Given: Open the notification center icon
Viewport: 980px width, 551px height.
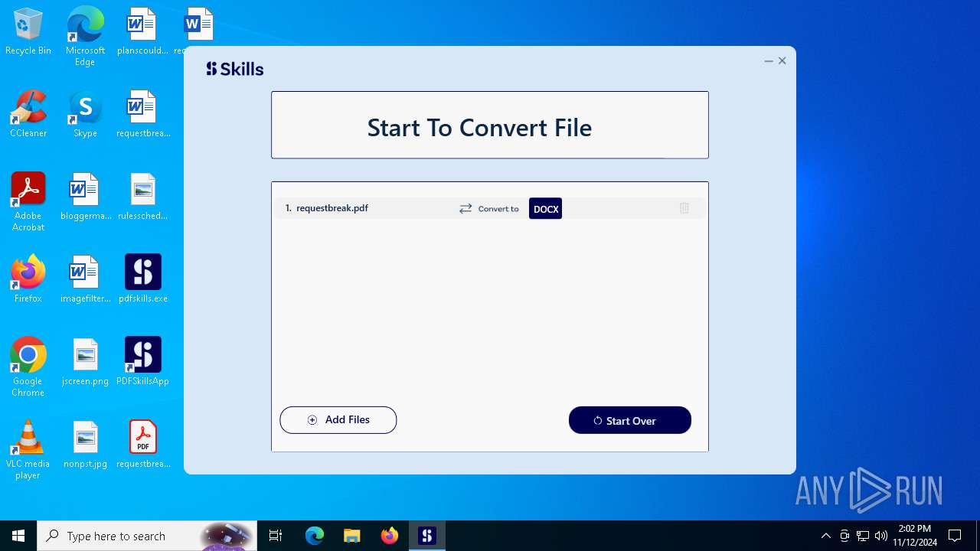Looking at the screenshot, I should (x=955, y=536).
